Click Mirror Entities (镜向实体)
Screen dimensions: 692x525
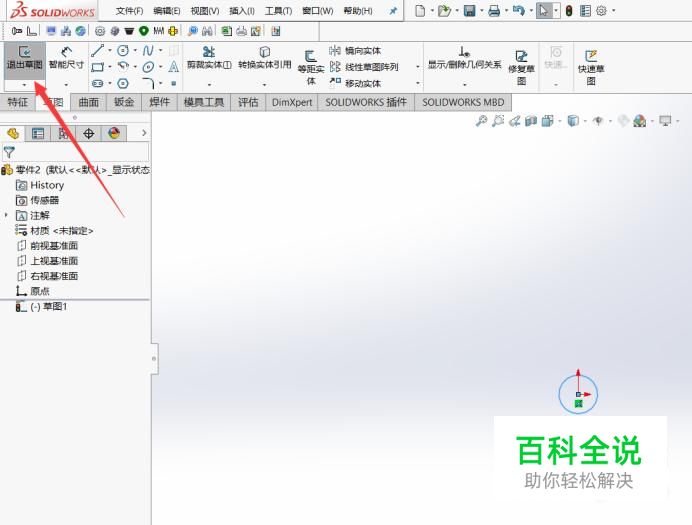[x=355, y=51]
